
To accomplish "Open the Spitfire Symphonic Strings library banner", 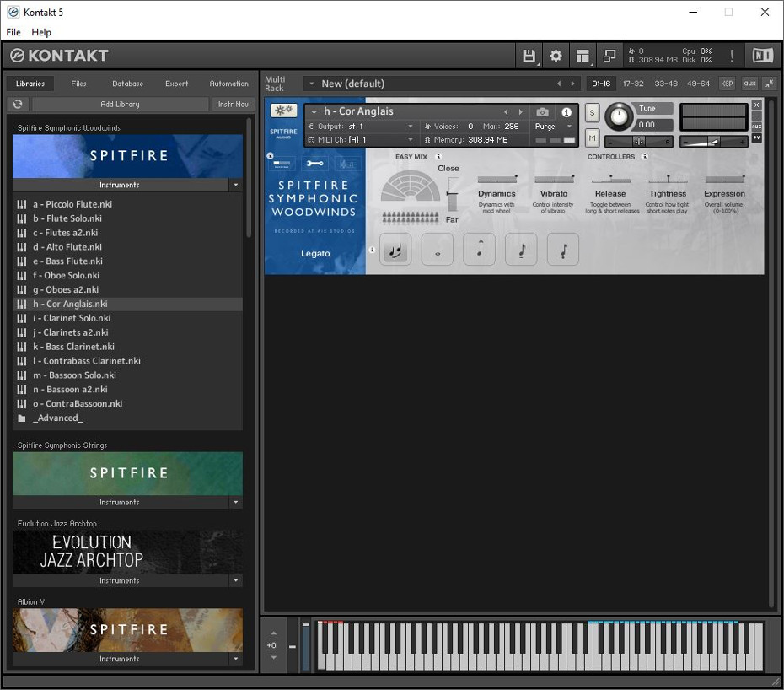I will [x=127, y=473].
